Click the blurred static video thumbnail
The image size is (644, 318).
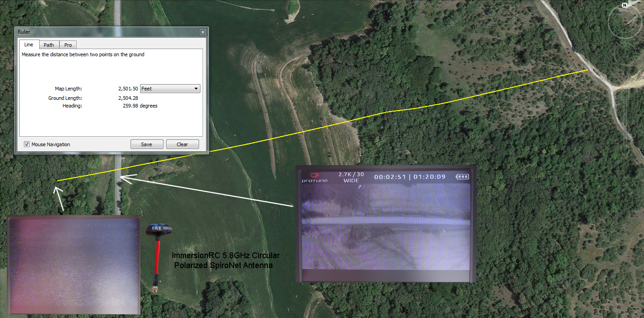pyautogui.click(x=74, y=265)
